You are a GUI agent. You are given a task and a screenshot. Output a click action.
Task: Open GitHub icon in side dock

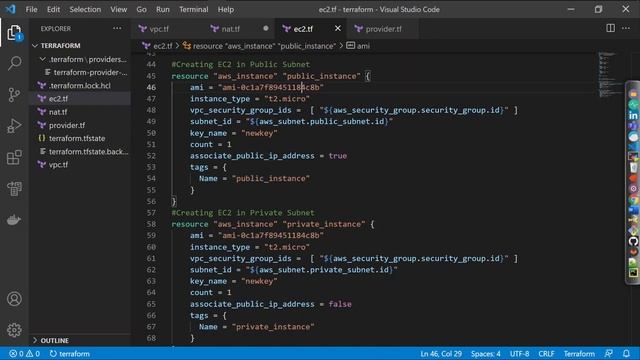point(633,241)
